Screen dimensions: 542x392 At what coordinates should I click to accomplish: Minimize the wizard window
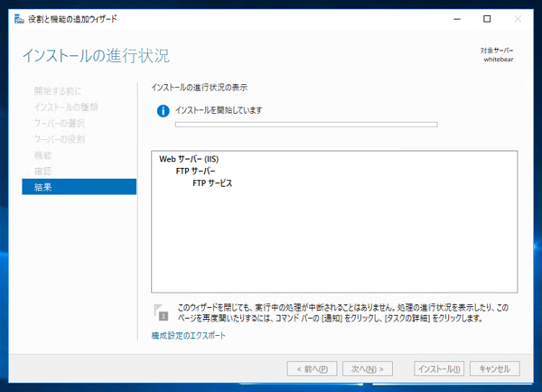click(457, 19)
